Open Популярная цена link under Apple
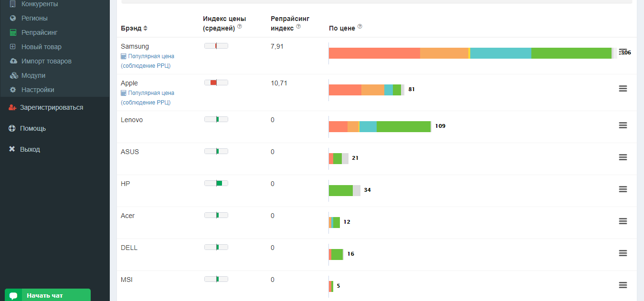Viewport: 644px width, 301px height. [x=151, y=93]
